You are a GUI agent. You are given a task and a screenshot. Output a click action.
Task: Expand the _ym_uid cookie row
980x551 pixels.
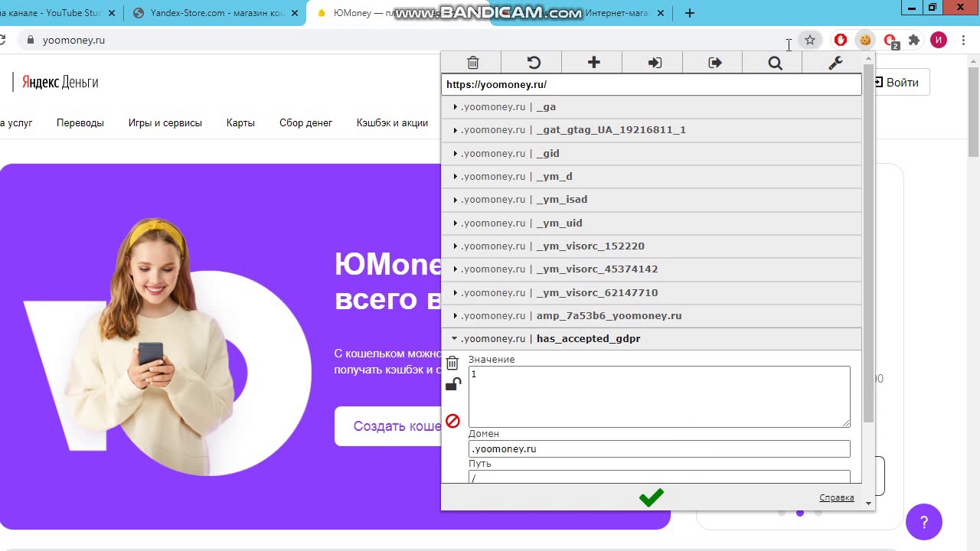coord(652,223)
